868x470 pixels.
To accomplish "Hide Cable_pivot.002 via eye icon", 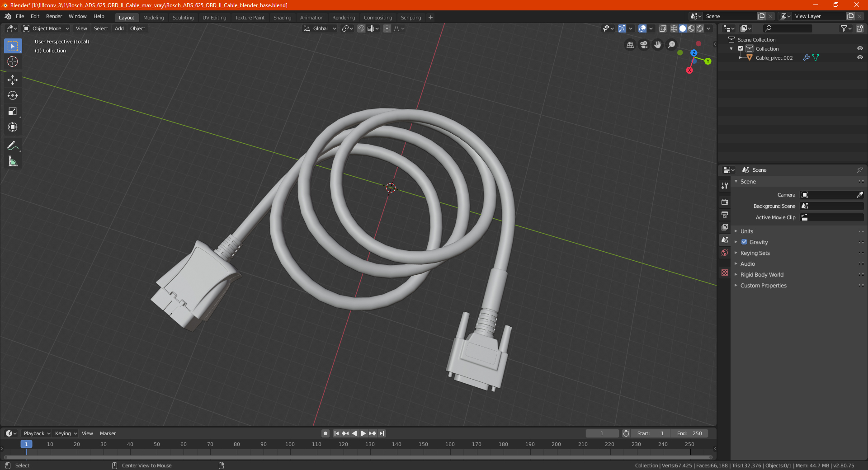I will point(860,57).
